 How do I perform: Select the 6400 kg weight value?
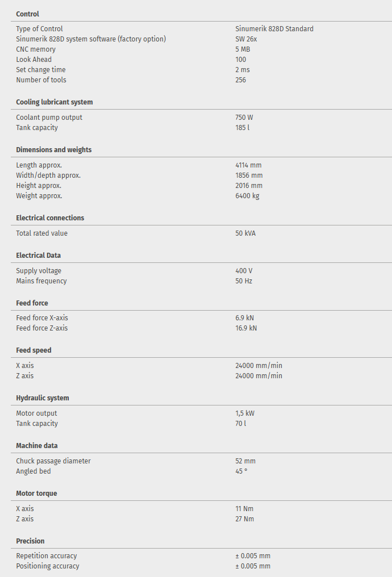coord(247,196)
